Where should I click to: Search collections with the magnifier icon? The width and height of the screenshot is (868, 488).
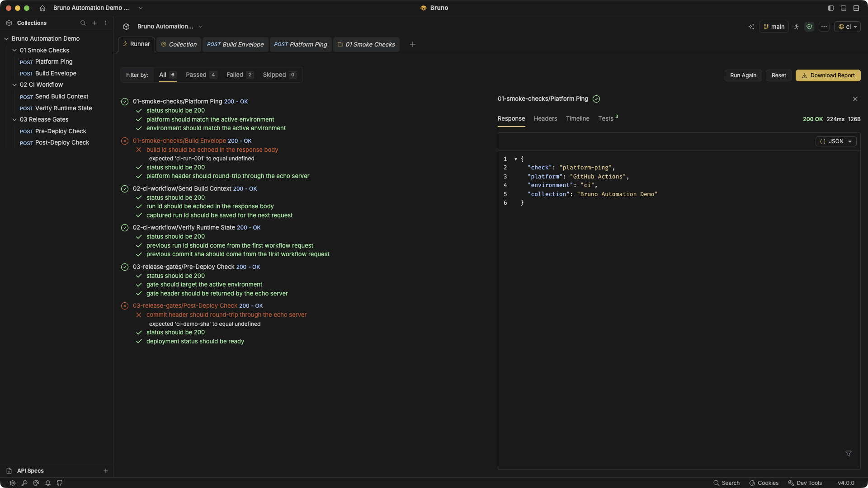click(x=83, y=23)
